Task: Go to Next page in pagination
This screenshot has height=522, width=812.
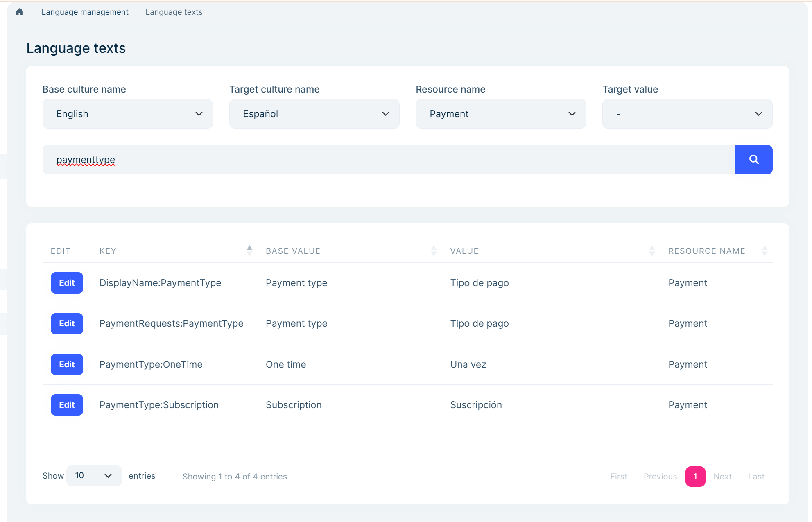Action: click(x=722, y=477)
